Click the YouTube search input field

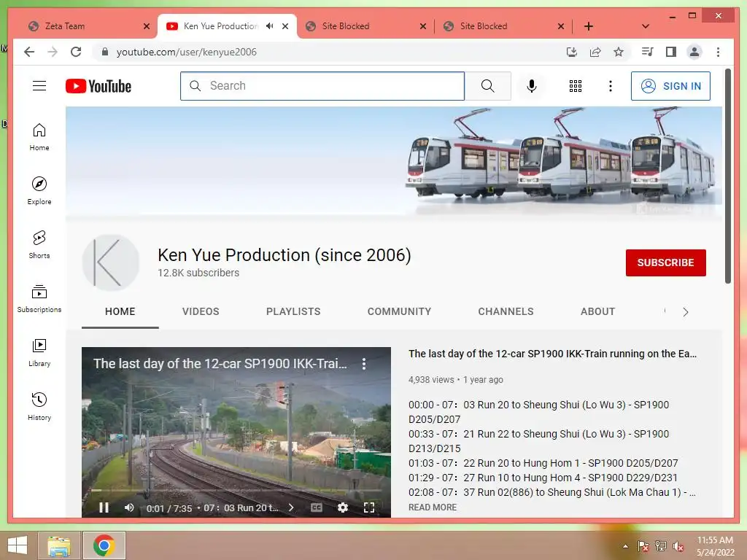(x=322, y=86)
